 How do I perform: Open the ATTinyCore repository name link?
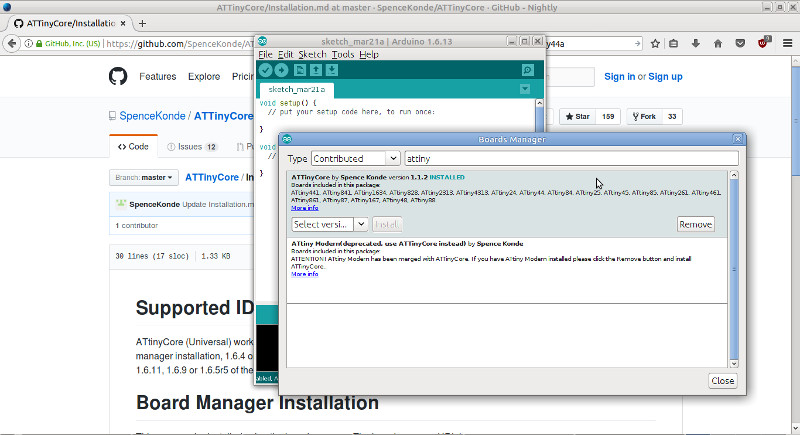pyautogui.click(x=223, y=116)
